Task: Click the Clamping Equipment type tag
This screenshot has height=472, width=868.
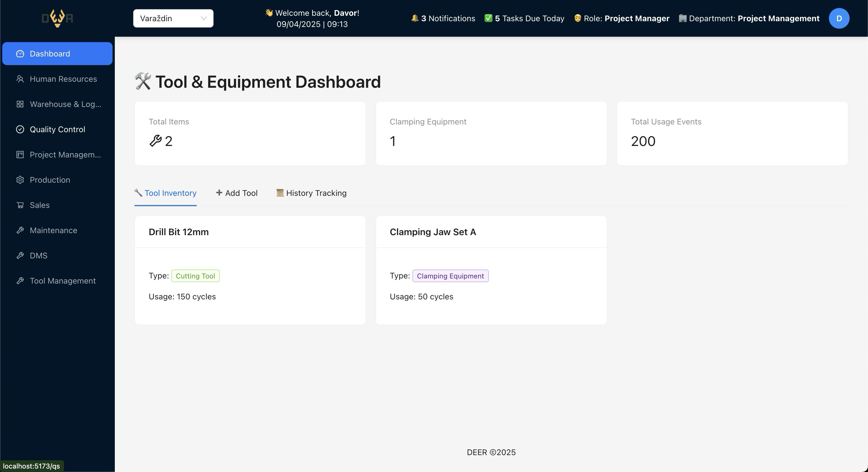Action: click(451, 276)
